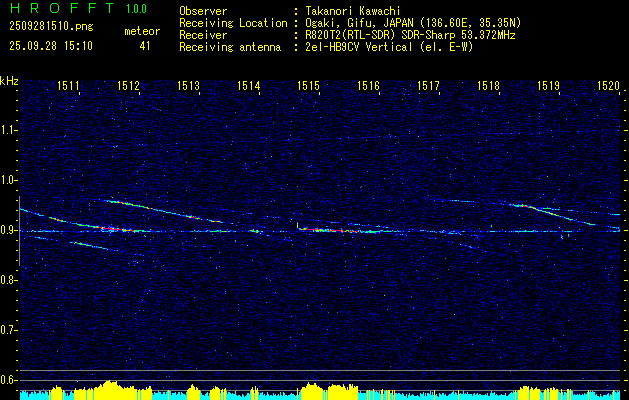Image resolution: width=629 pixels, height=400 pixels.
Task: Click the meteor count value 41
Action: [145, 46]
